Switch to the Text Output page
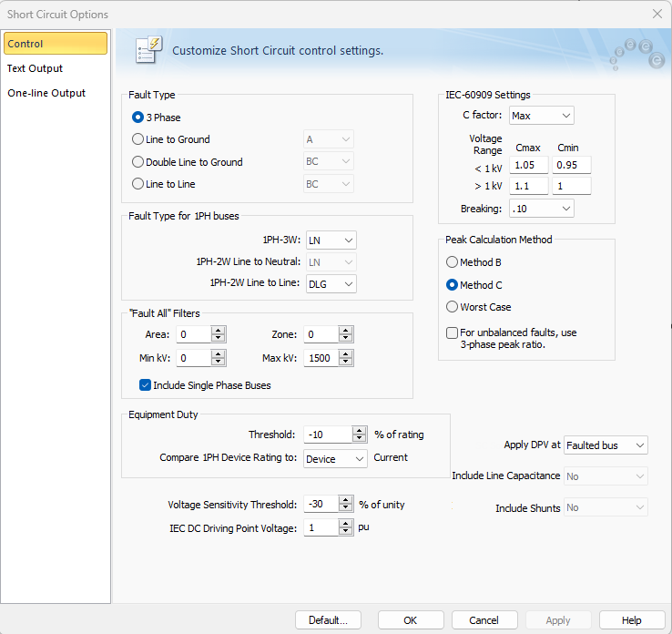The image size is (672, 634). pyautogui.click(x=56, y=68)
